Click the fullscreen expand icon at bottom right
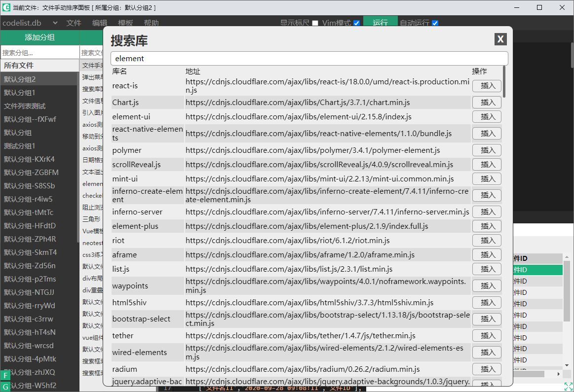Image resolution: width=574 pixels, height=392 pixels. click(569, 387)
